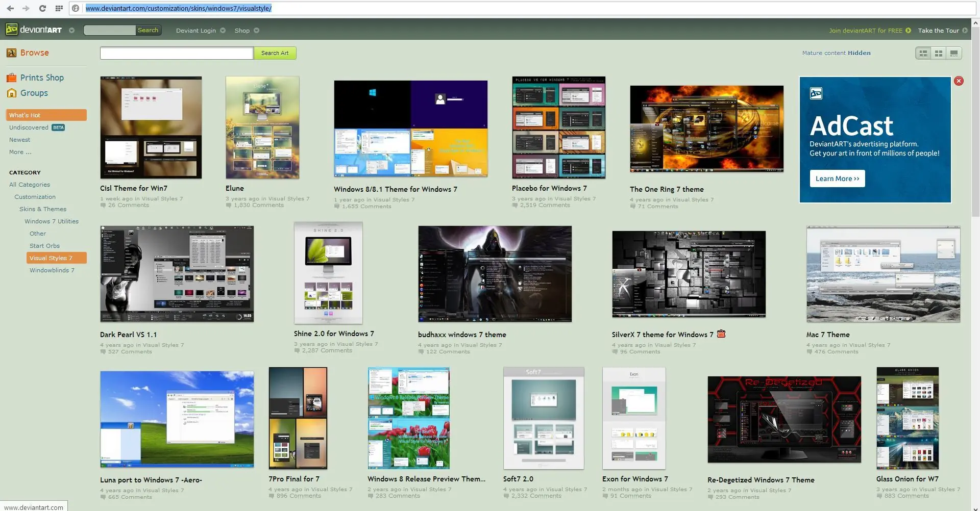Click icon beside SilverX 7 theme title
The width and height of the screenshot is (980, 511).
pos(721,334)
